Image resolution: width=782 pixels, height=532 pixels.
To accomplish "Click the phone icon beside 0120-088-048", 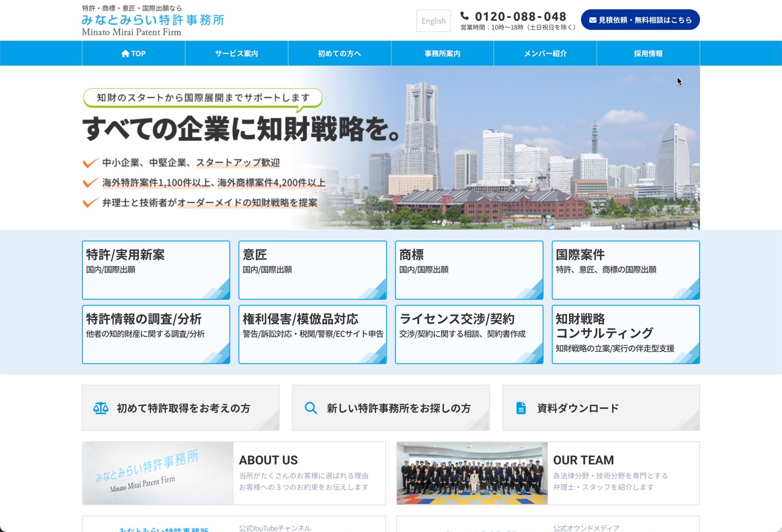I will [464, 16].
